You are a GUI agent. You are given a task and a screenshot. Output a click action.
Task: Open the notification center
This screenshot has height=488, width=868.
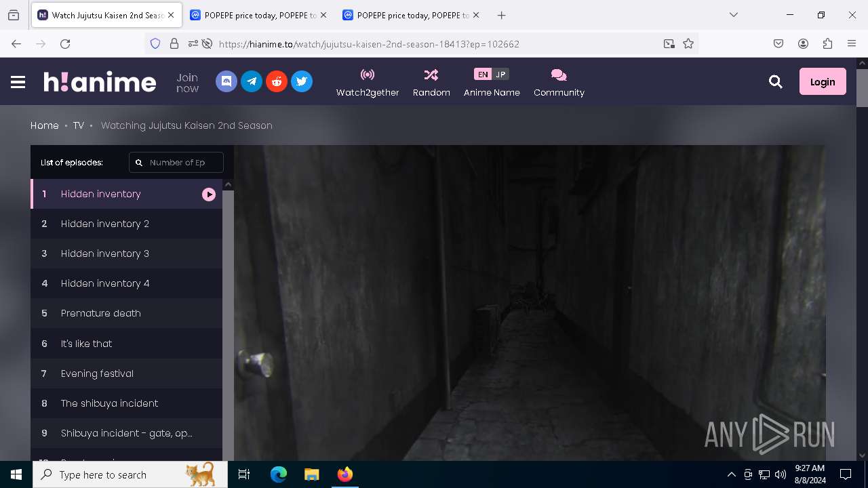click(846, 474)
